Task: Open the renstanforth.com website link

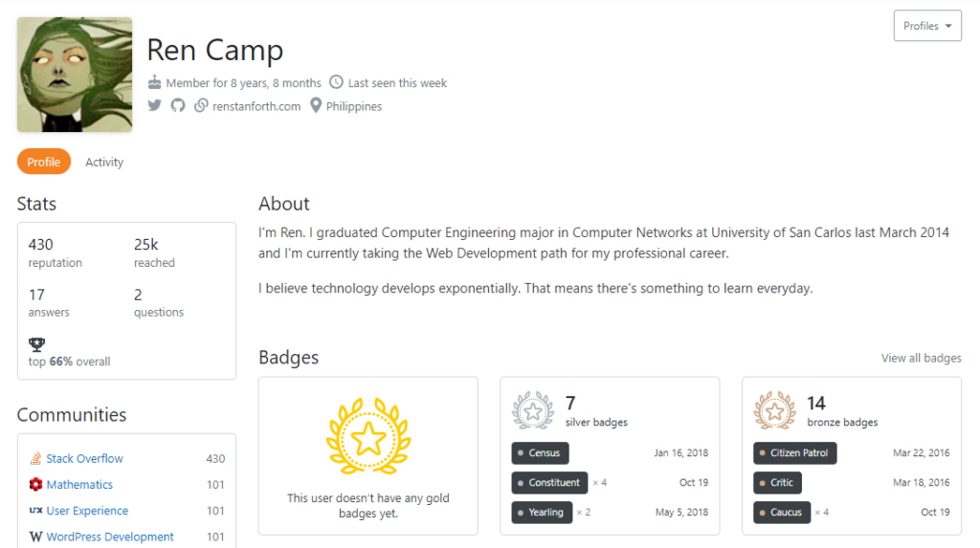Action: point(256,107)
